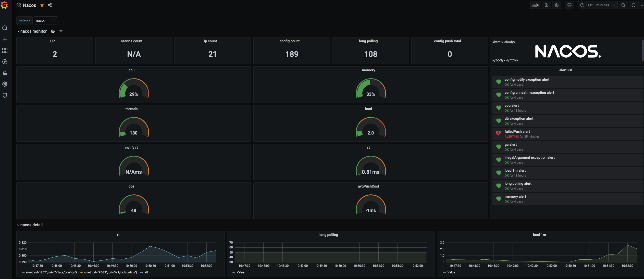Click the Value legend color line in load 1m
Screen dimensions: 644x279
(444, 272)
